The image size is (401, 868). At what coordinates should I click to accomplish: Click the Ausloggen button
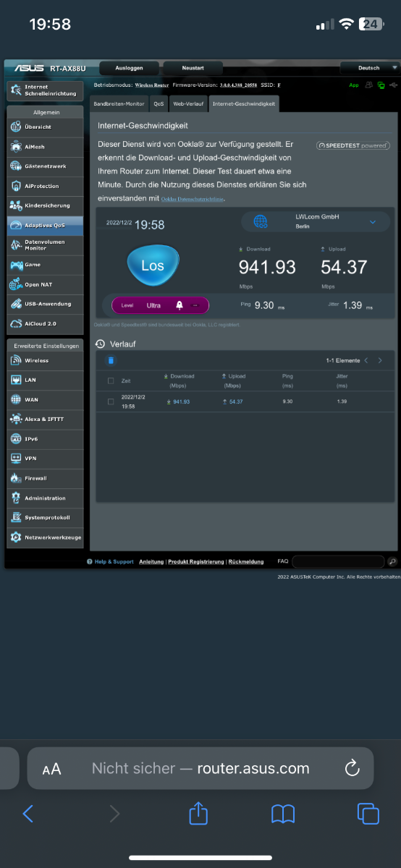point(129,68)
